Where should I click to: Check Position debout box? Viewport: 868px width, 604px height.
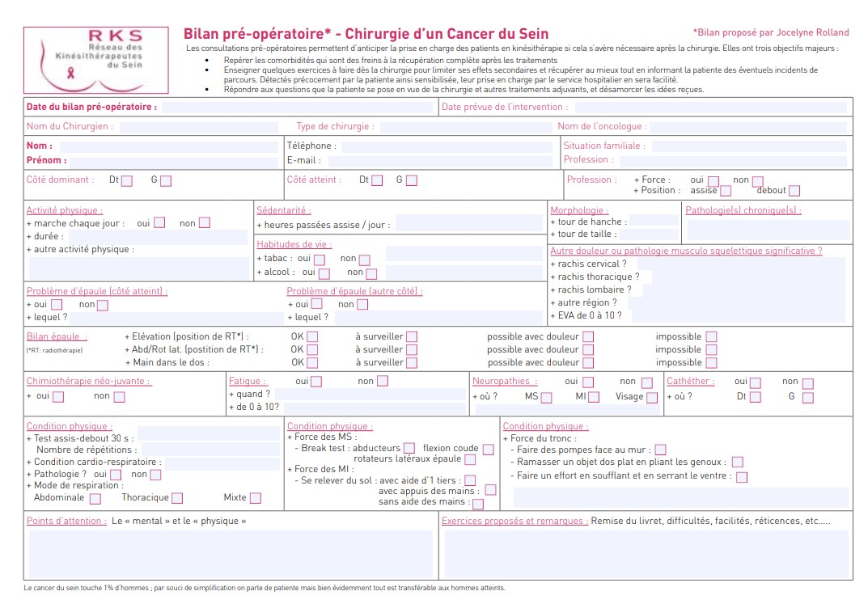tap(794, 191)
